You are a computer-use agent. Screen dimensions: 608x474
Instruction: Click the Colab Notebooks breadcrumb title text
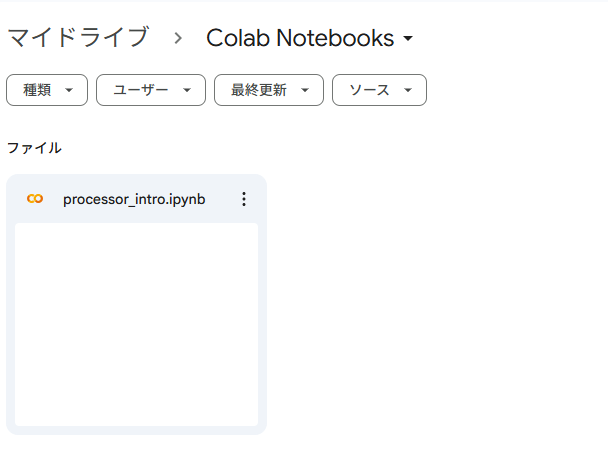click(x=300, y=38)
